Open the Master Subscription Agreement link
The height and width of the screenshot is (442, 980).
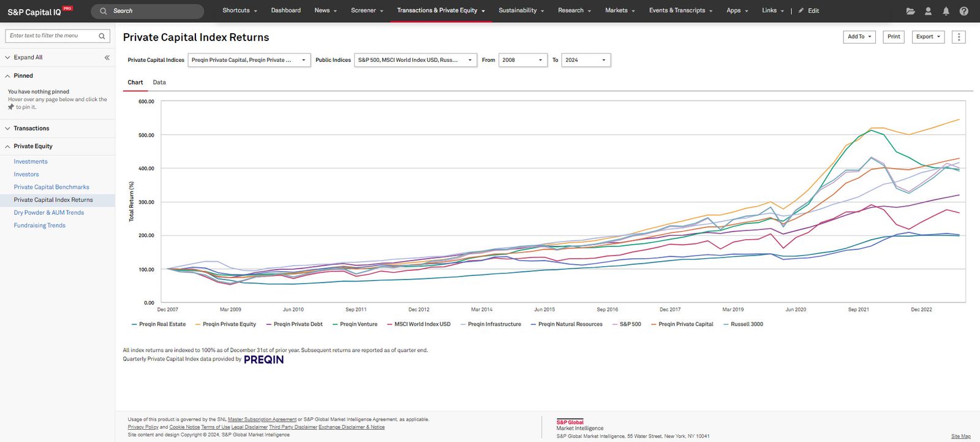coord(262,420)
